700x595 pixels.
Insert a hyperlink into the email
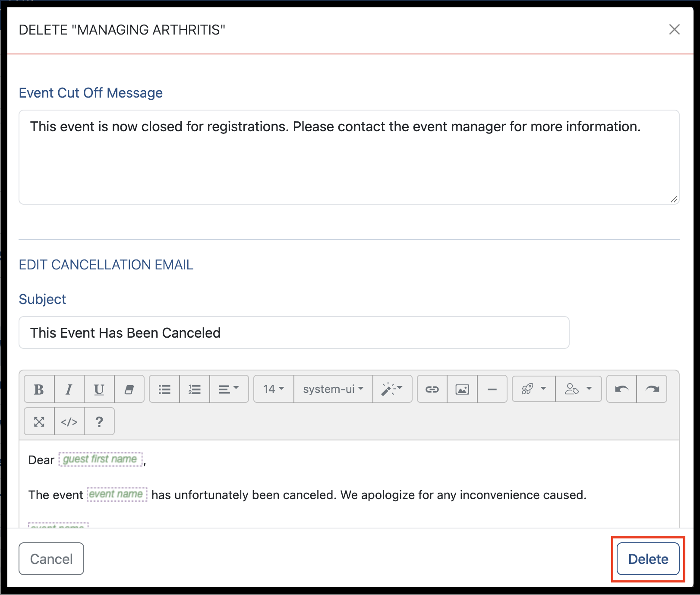[x=432, y=389]
